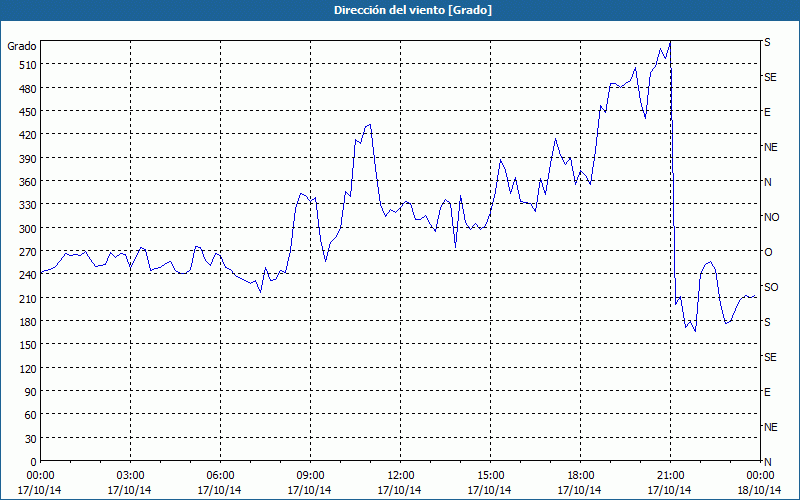The width and height of the screenshot is (800, 500).
Task: Click the 420 y-axis label
Action: (x=29, y=135)
